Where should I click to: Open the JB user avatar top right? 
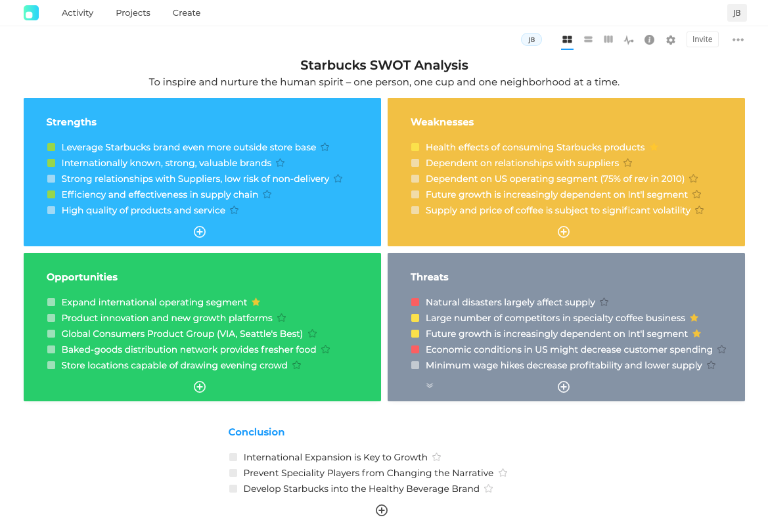[736, 13]
